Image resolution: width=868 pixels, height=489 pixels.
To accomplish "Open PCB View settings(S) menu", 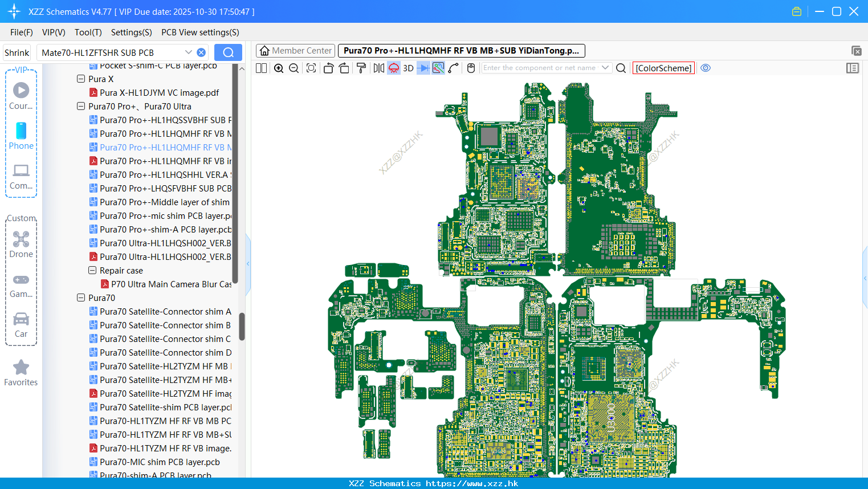I will 200,32.
